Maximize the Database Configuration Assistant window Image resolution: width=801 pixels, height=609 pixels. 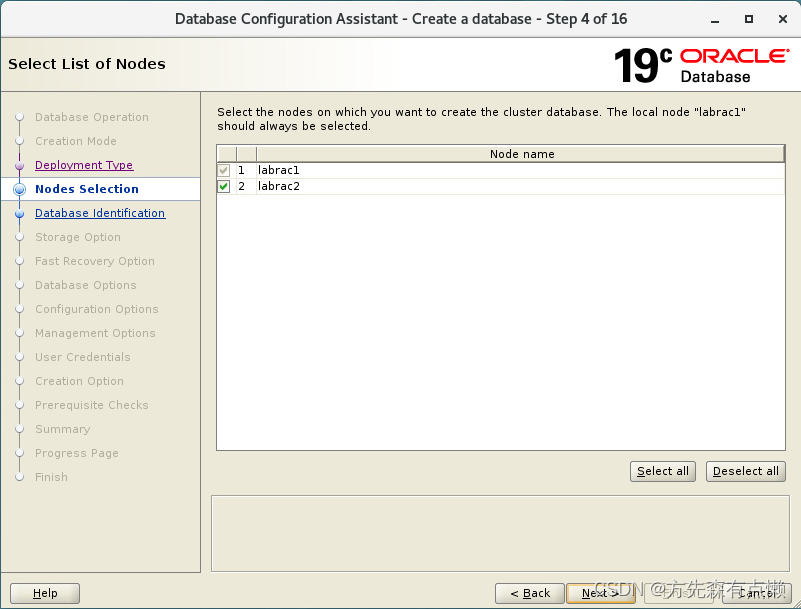tap(749, 19)
